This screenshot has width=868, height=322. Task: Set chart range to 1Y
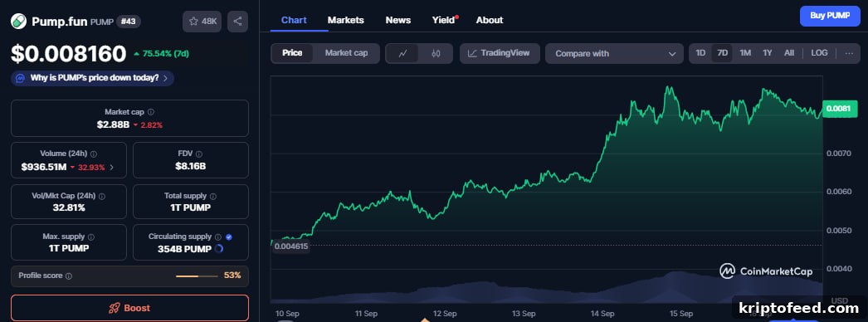pos(768,53)
